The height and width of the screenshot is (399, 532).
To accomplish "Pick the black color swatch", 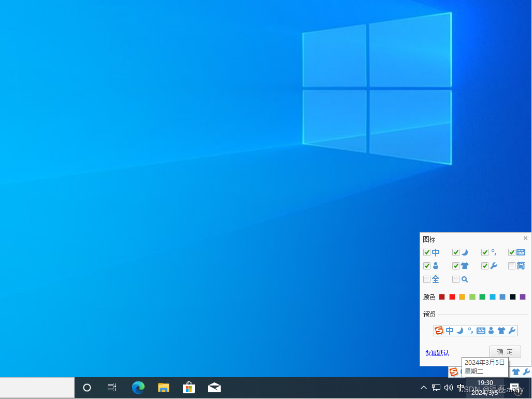I will pos(513,297).
